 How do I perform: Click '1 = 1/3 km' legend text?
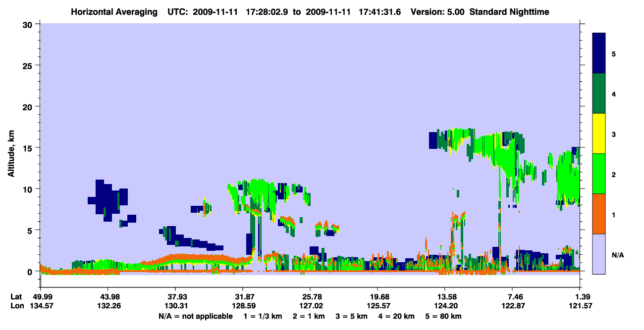263,316
